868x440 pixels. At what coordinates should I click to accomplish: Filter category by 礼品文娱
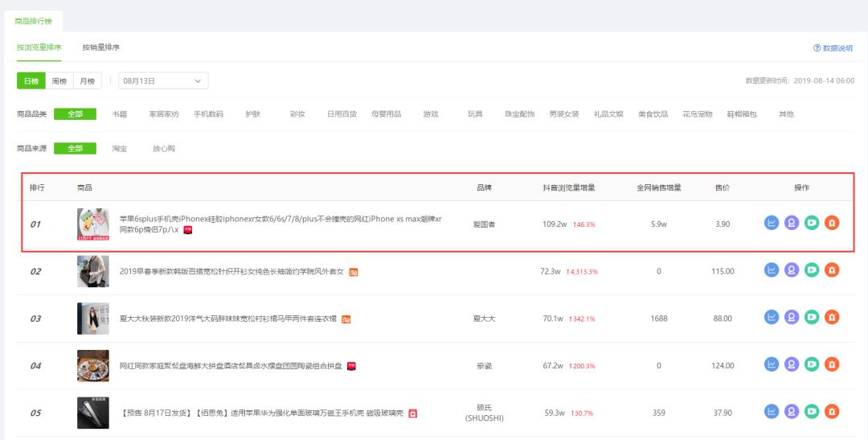(x=608, y=114)
